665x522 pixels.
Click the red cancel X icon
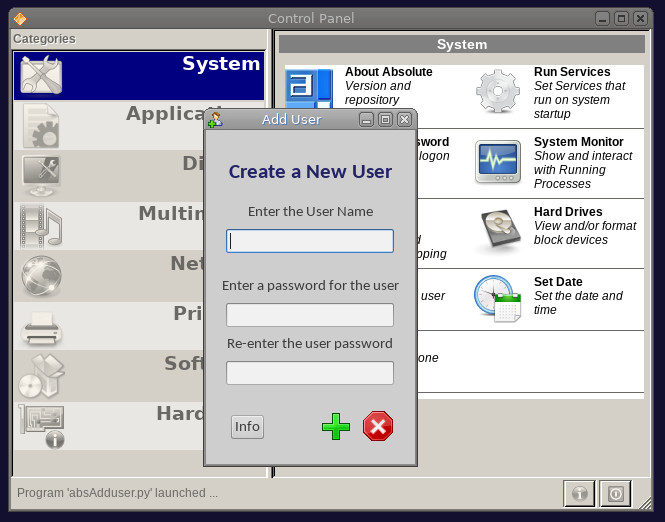point(378,427)
